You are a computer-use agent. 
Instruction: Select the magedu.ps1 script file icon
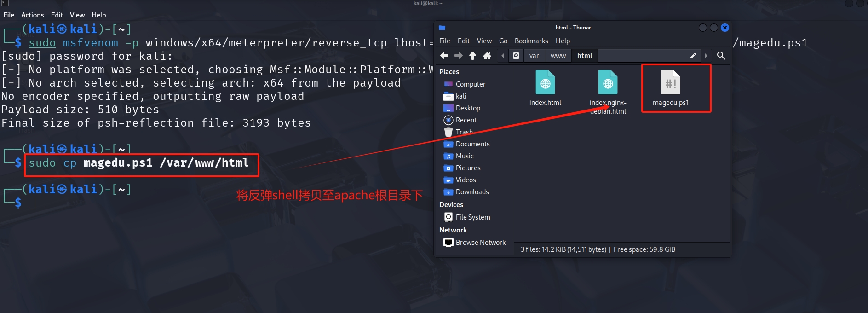pos(670,83)
